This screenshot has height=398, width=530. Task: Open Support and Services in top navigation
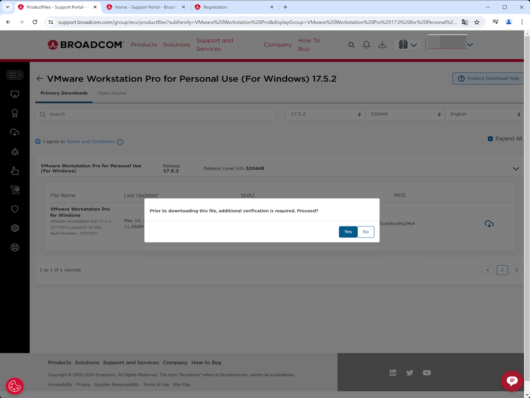point(215,45)
